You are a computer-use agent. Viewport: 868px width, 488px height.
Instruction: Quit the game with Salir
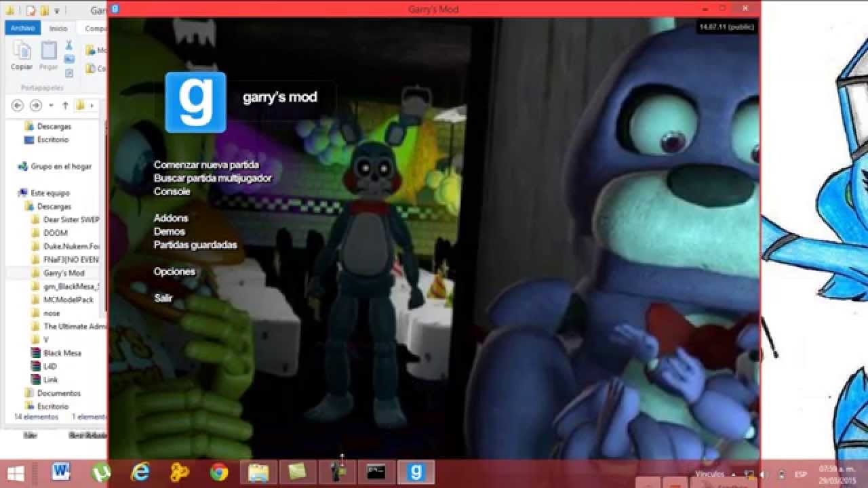tap(163, 298)
